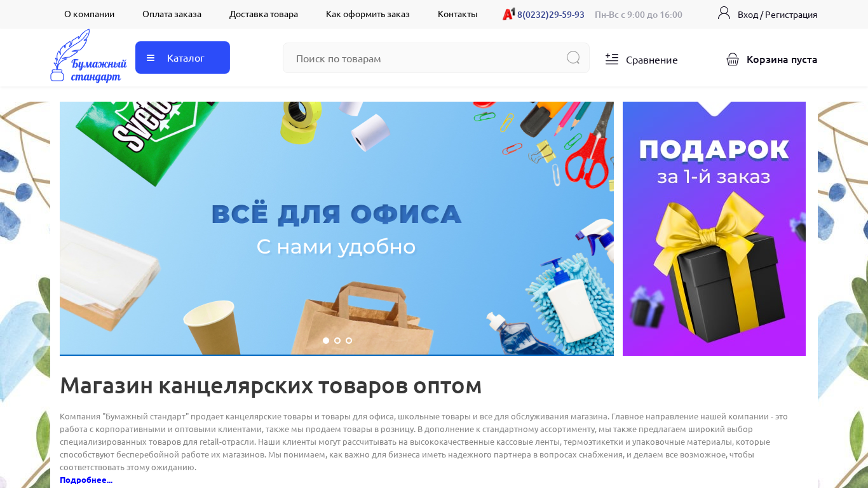Switch to the third banner slide dot
The width and height of the screenshot is (868, 488).
pyautogui.click(x=349, y=341)
